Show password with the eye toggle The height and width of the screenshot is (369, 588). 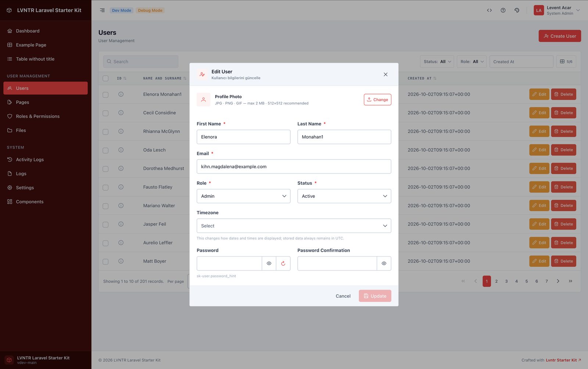[x=269, y=264]
